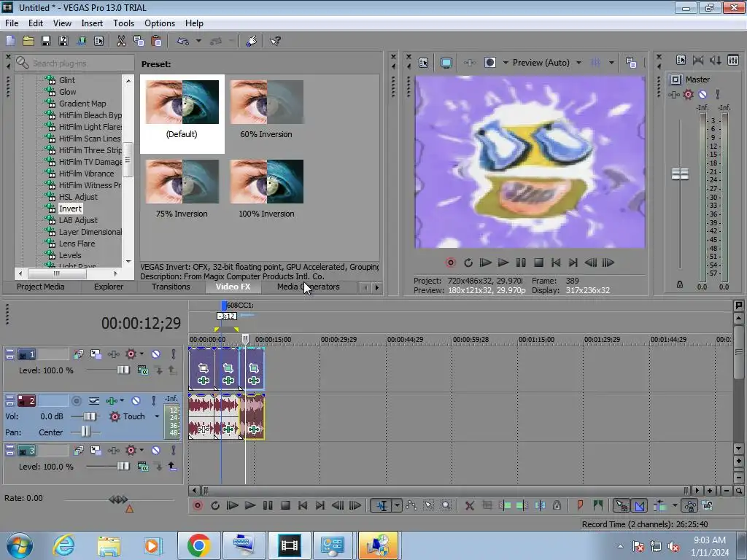The height and width of the screenshot is (560, 747).
Task: Click the Copy icon in main toolbar
Action: tap(139, 41)
